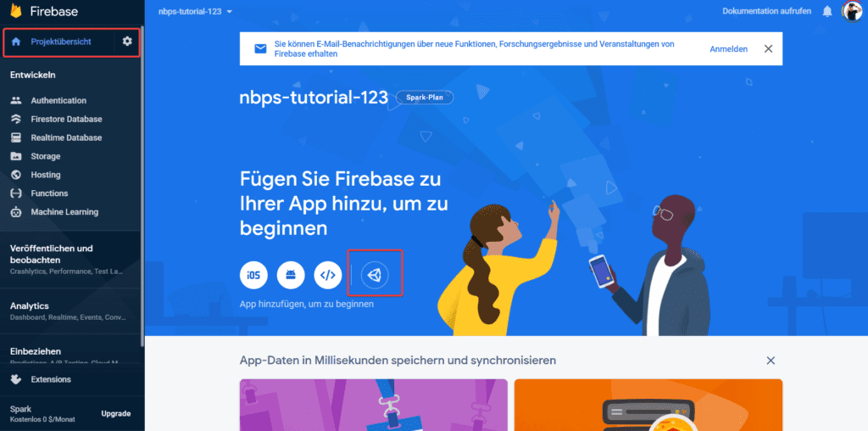
Task: Open Authentication in the sidebar
Action: 58,100
